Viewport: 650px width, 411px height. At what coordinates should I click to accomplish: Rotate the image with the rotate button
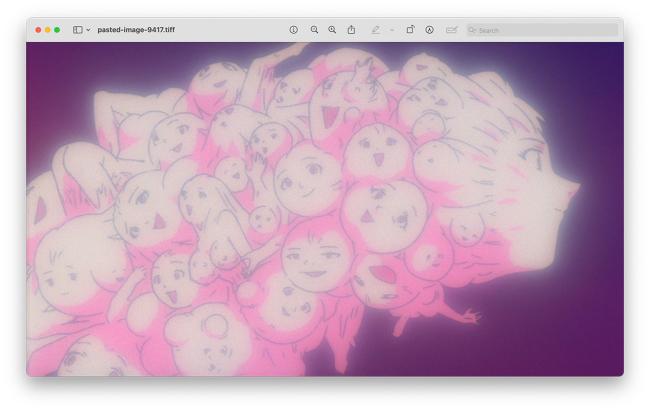pyautogui.click(x=410, y=30)
